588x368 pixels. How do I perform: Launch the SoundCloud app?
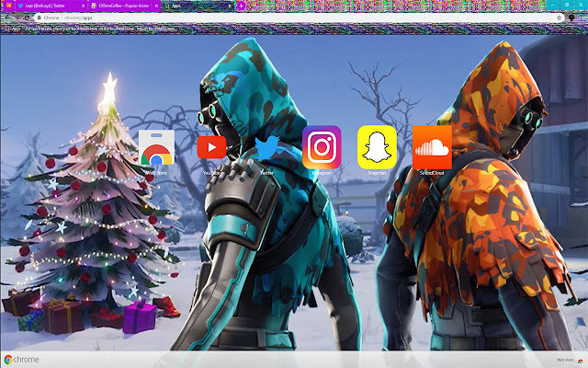pyautogui.click(x=432, y=147)
